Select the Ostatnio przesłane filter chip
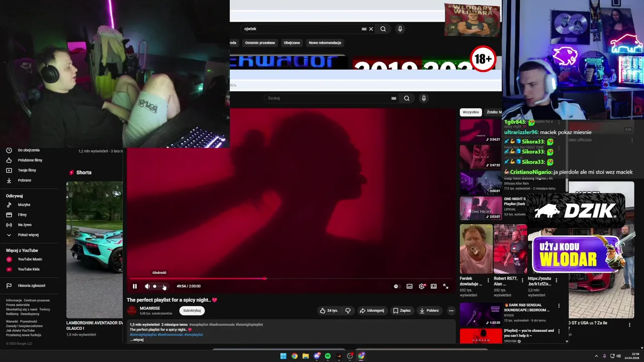 coord(260,43)
